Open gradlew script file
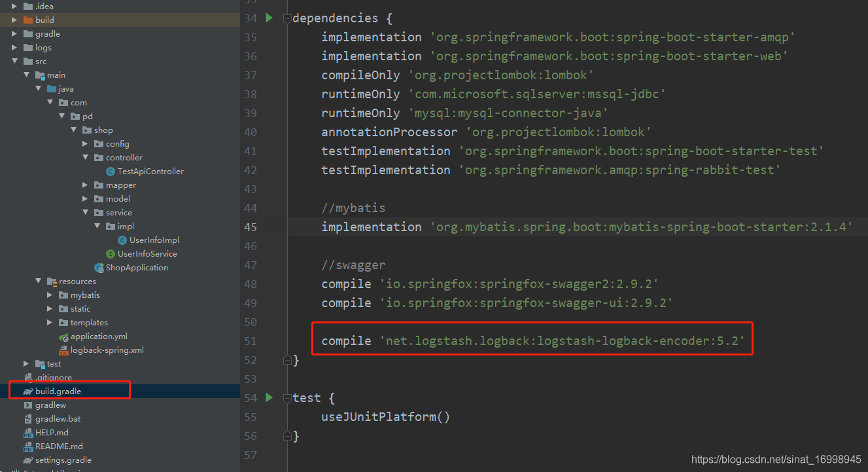This screenshot has height=472, width=868. pos(50,405)
